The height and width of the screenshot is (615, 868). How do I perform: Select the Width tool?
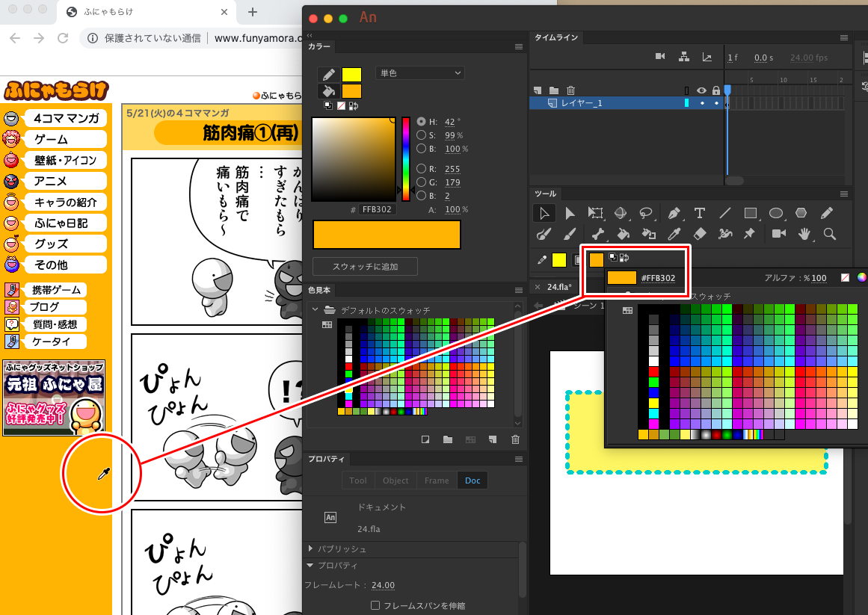point(724,234)
